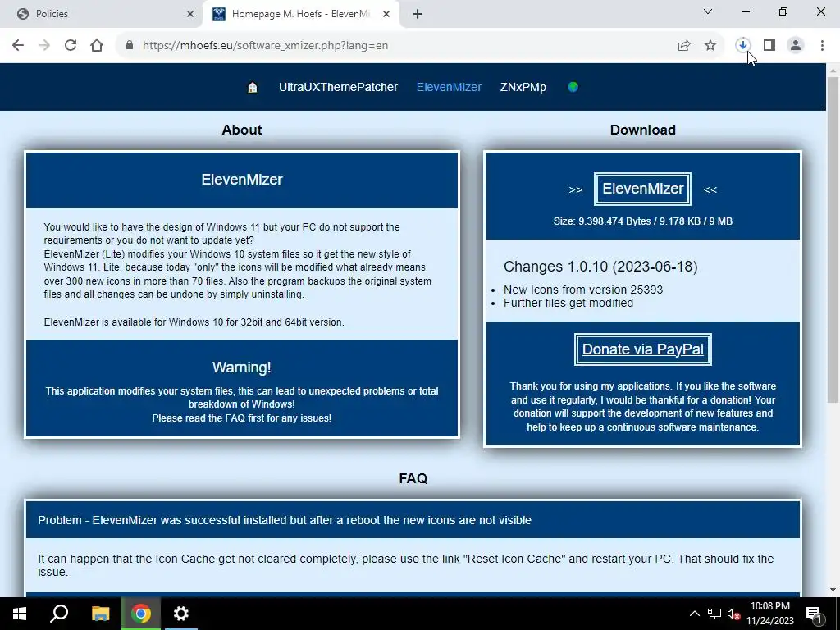Show hidden system tray icons

(x=694, y=614)
